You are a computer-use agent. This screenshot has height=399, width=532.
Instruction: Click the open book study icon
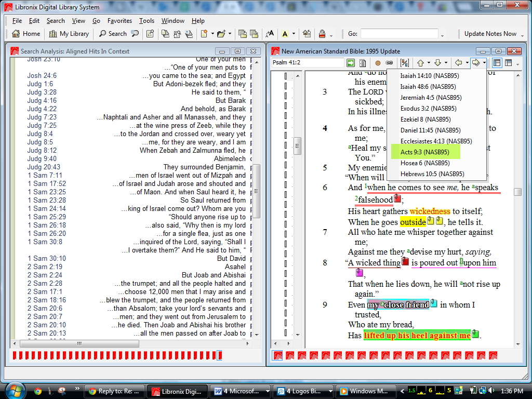coord(189,34)
